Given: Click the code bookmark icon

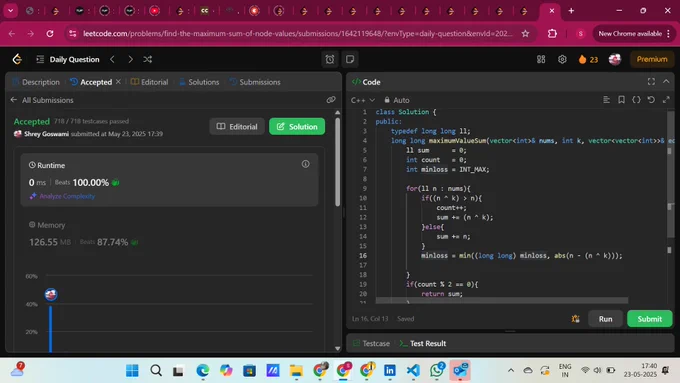Looking at the screenshot, I should [621, 100].
